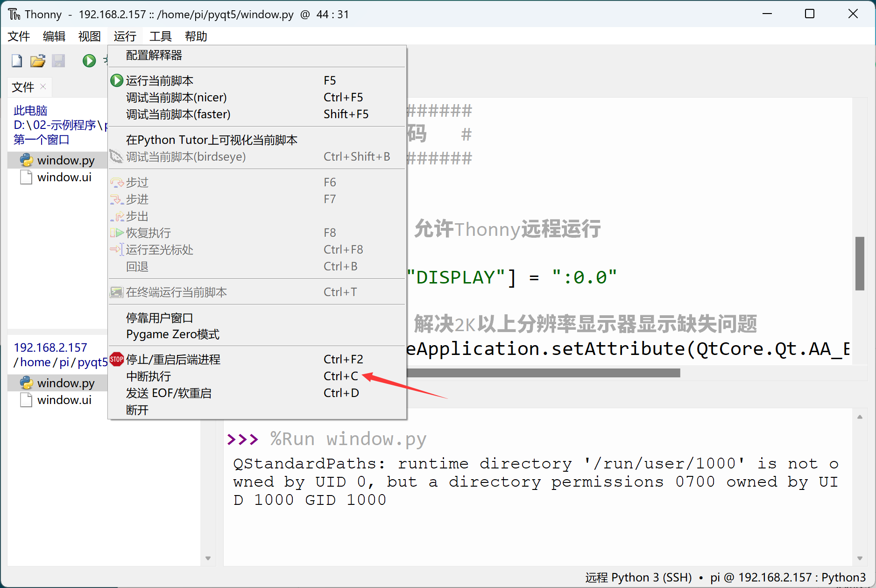Select 中断执行 Ctrl+C menu item
This screenshot has height=588, width=876.
pyautogui.click(x=257, y=376)
